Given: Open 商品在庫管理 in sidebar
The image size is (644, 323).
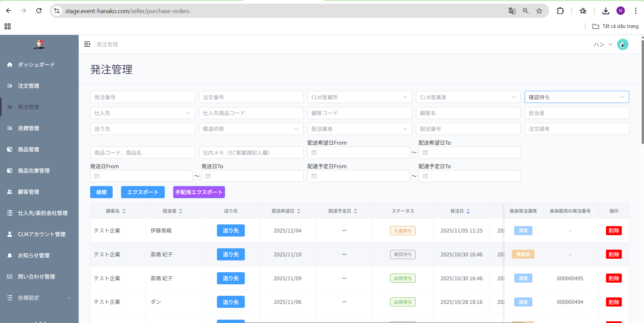Looking at the screenshot, I should [x=34, y=171].
